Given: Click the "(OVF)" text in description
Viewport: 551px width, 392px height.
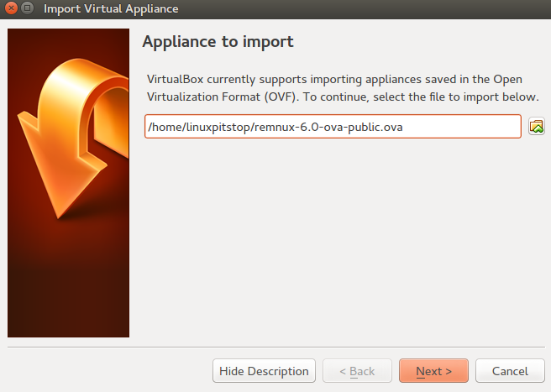Looking at the screenshot, I should tap(281, 97).
